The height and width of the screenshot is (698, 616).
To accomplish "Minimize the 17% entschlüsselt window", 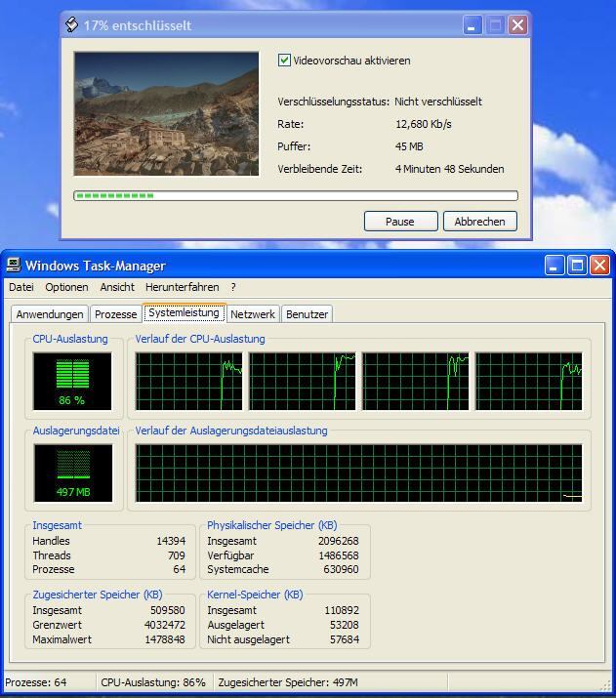I will [472, 25].
